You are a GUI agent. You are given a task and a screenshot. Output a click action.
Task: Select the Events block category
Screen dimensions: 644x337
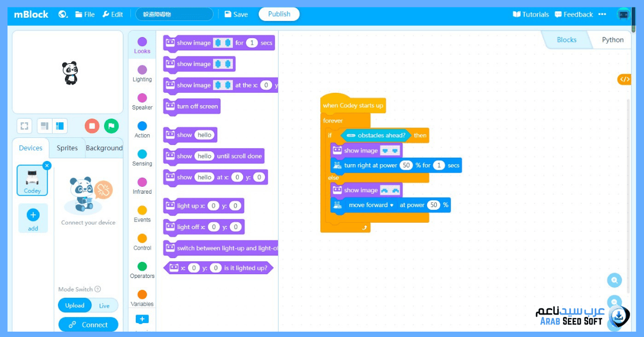(142, 214)
